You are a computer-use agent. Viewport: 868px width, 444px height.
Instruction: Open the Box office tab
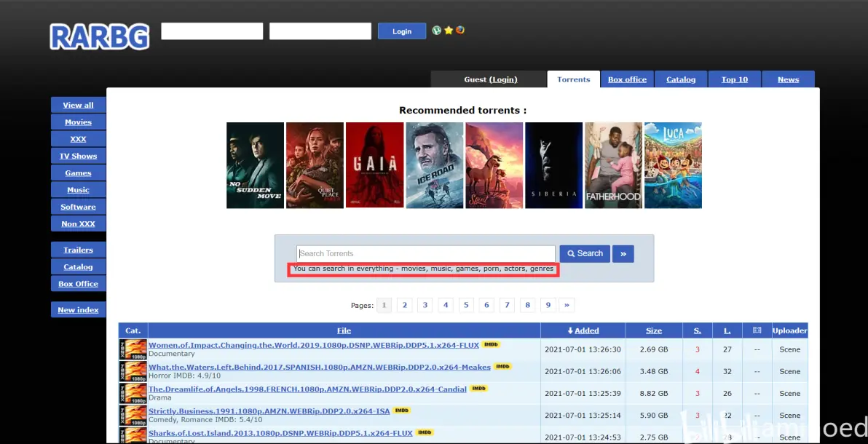coord(627,79)
